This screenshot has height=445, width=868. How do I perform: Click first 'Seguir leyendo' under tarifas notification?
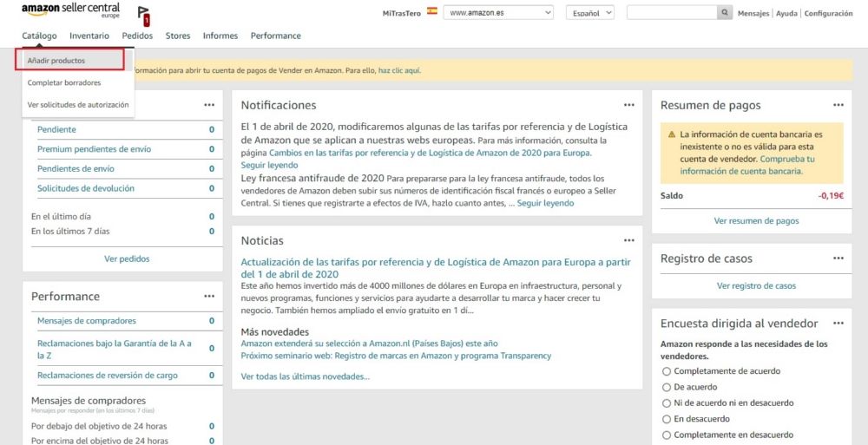click(x=270, y=165)
